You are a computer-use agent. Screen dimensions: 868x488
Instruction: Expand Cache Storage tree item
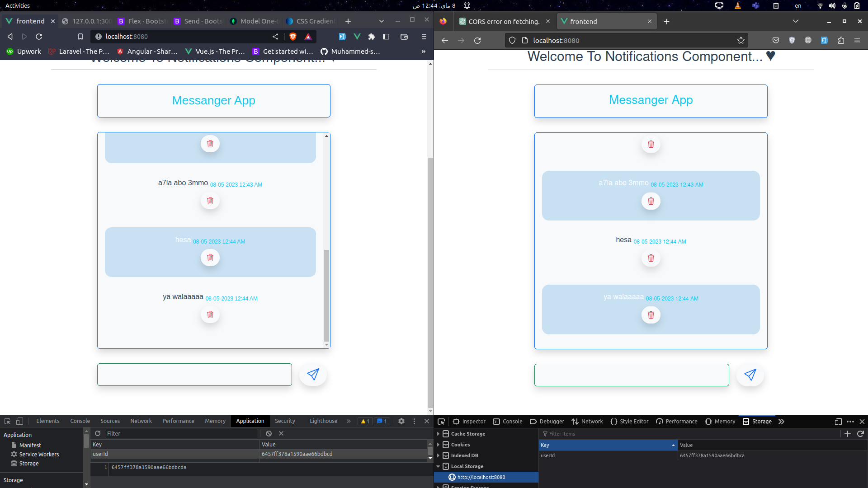438,433
